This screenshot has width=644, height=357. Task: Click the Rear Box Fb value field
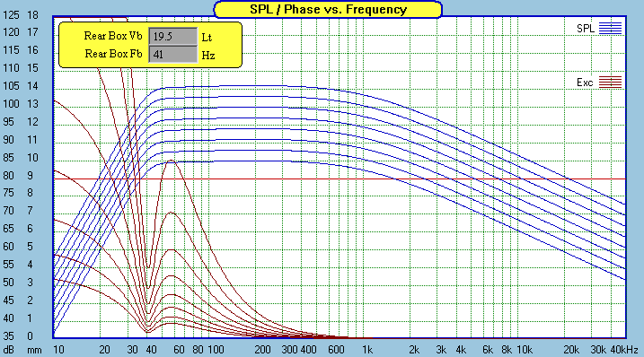pyautogui.click(x=173, y=54)
